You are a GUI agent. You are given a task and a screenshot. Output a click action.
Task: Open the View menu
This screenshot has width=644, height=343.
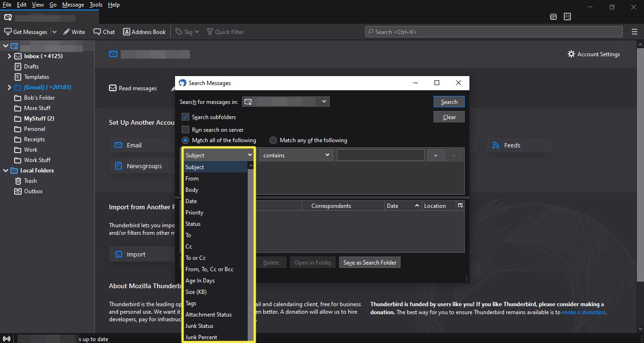[38, 5]
